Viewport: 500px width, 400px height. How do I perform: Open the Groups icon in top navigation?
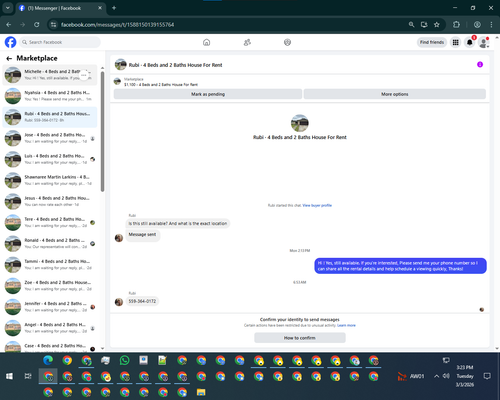[287, 42]
